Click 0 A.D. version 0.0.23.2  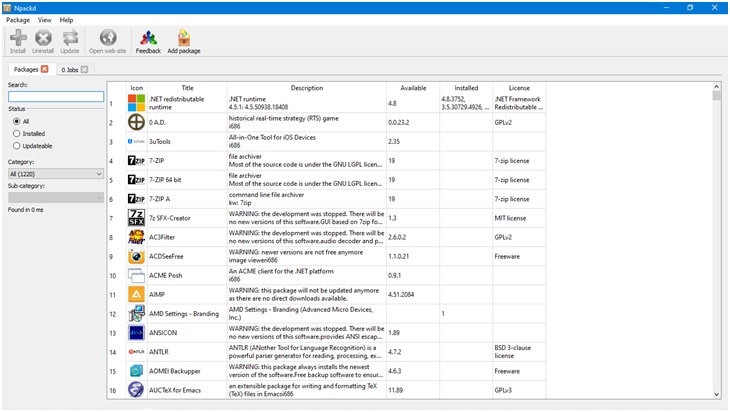[x=399, y=122]
